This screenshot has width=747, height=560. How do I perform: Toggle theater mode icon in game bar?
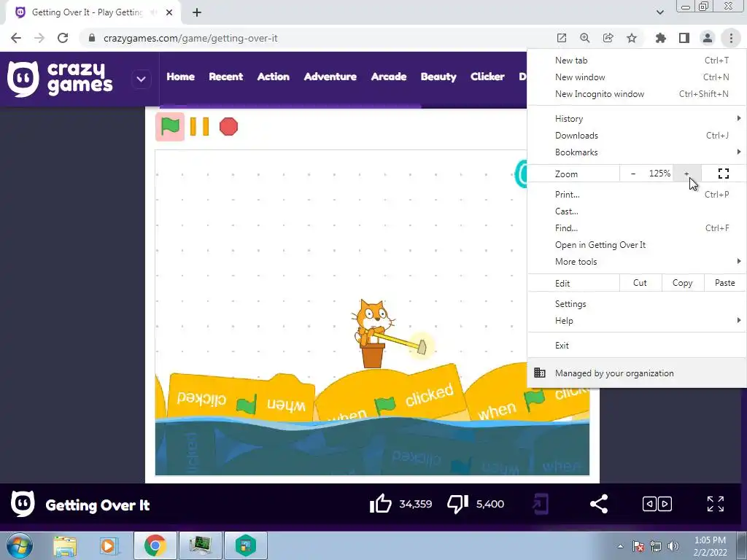point(657,504)
